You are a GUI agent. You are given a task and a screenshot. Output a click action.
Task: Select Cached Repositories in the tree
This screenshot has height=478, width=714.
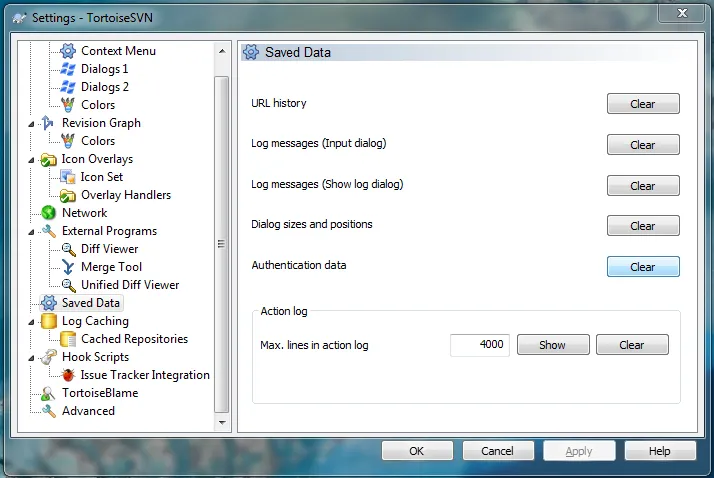pos(134,339)
